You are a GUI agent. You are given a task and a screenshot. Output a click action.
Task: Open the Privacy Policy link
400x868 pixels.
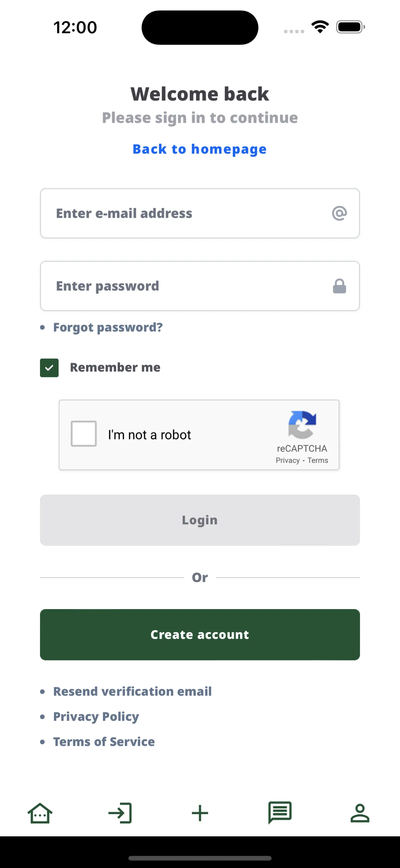click(96, 717)
